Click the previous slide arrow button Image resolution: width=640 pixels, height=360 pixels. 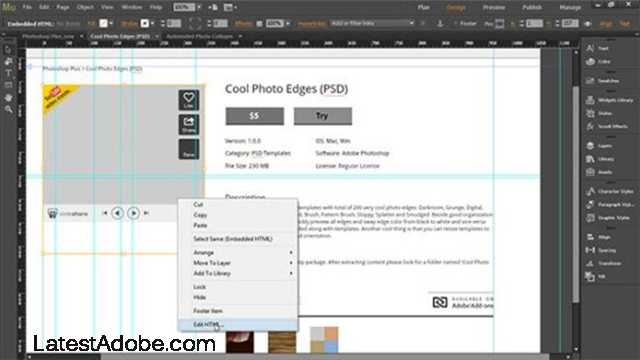pos(118,213)
